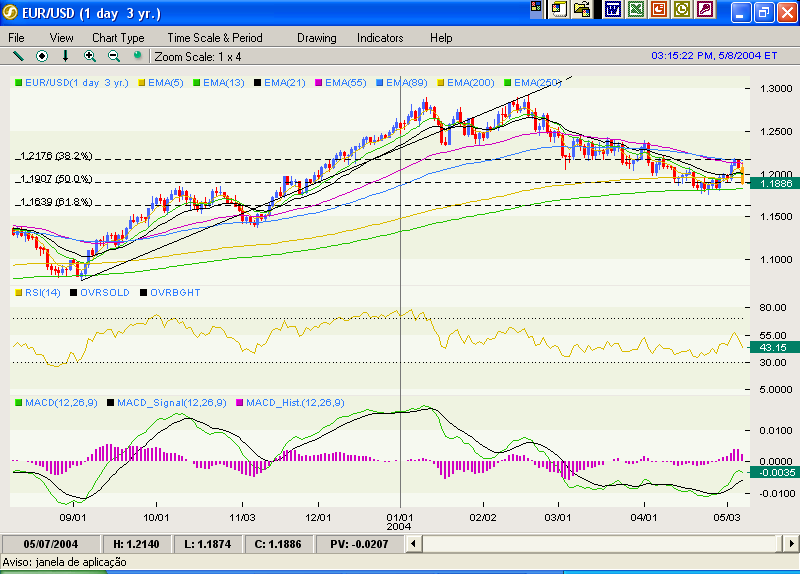The image size is (800, 574).
Task: Zoom in using the magnifier plus icon
Action: click(90, 56)
